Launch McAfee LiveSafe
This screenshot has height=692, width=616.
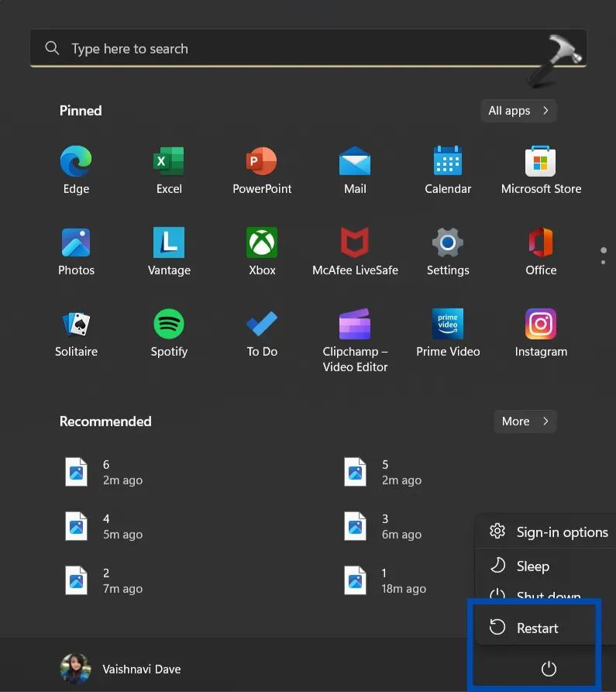click(355, 252)
